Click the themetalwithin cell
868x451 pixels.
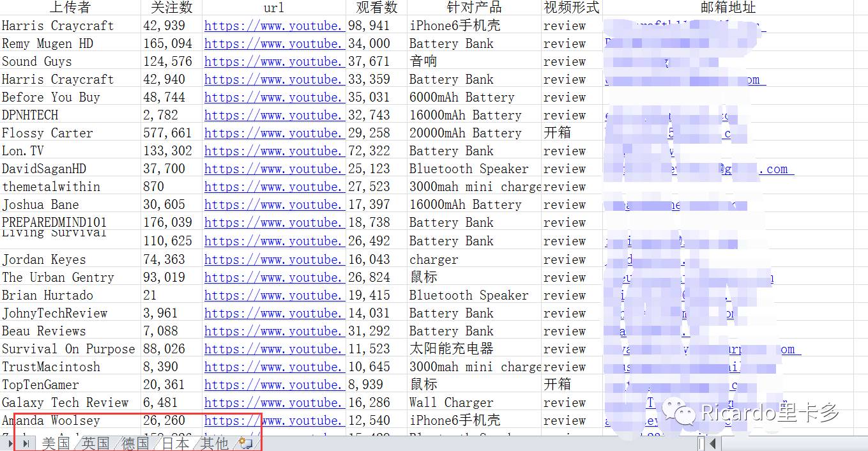coord(70,187)
